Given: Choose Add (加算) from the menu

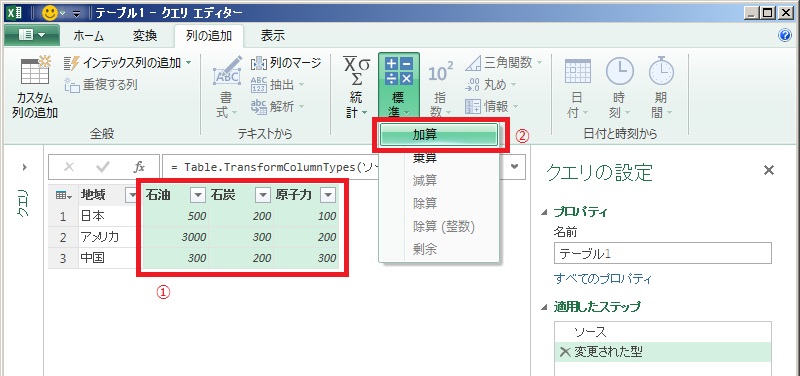Looking at the screenshot, I should coord(439,136).
